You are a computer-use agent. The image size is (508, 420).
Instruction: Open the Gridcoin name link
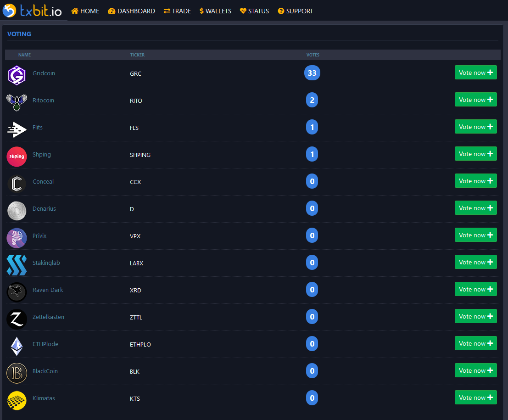[x=44, y=73]
